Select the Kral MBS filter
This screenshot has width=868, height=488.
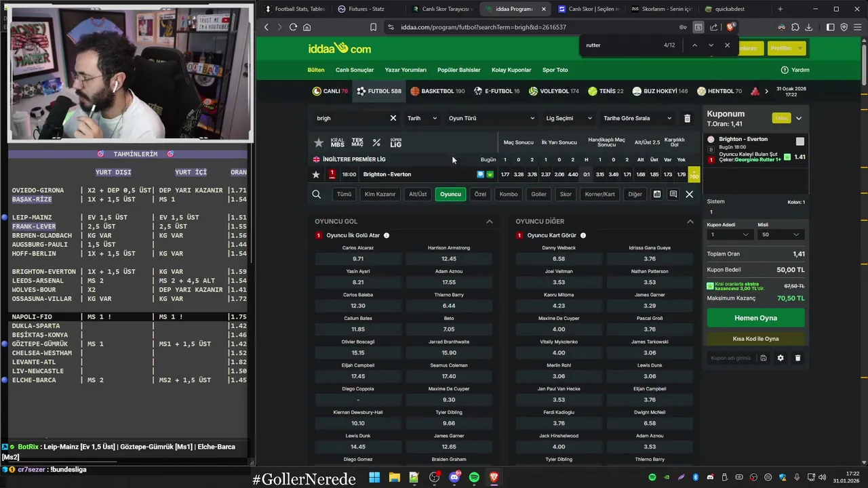(x=337, y=142)
